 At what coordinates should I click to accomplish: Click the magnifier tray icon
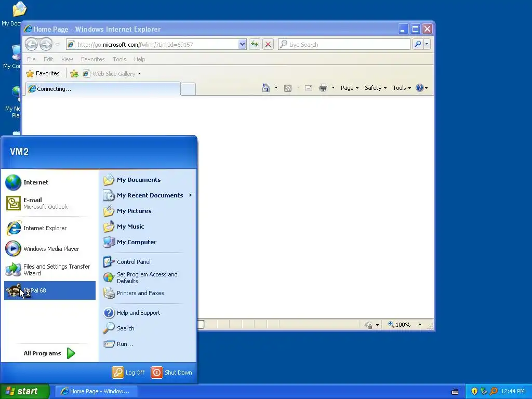[494, 391]
